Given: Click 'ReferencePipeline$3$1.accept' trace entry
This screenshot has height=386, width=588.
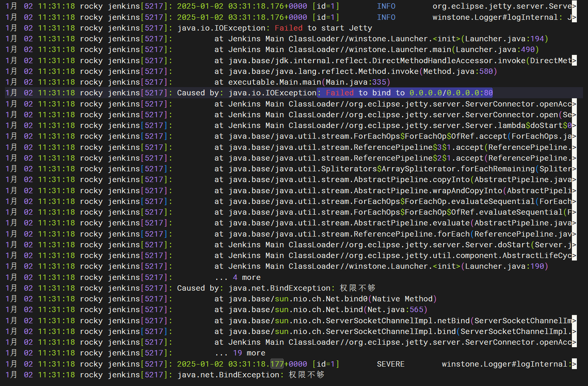Looking at the screenshot, I should 419,147.
